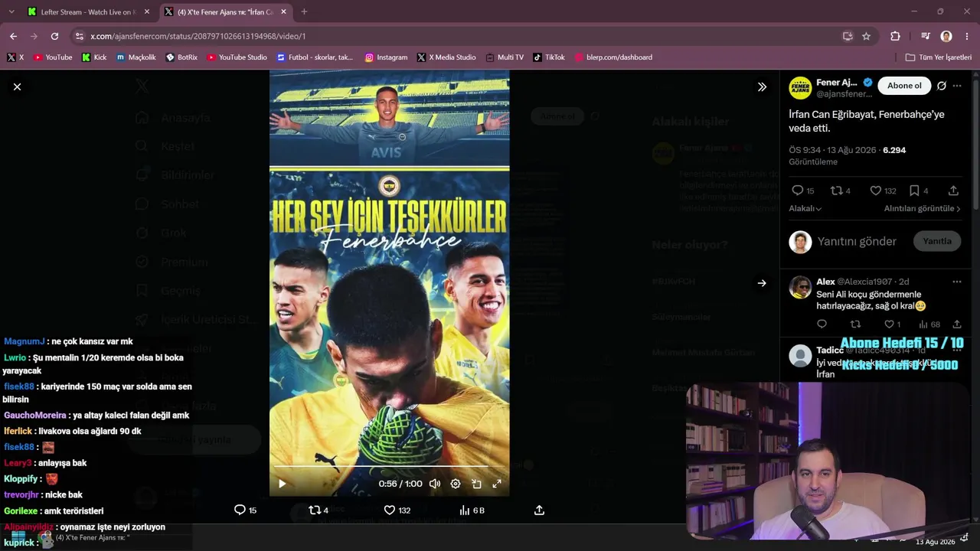Screen dimensions: 980x551
Task: Open the Chrome profile avatar
Action: click(946, 36)
